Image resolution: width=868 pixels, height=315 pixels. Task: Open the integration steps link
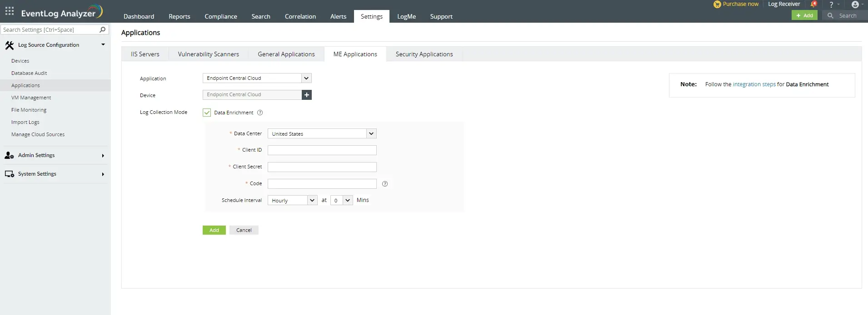click(x=754, y=84)
